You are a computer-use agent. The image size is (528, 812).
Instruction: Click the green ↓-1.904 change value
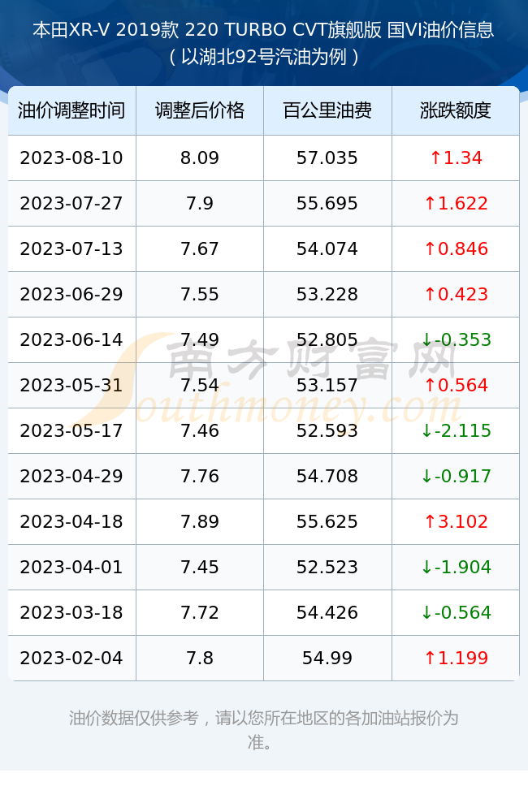click(x=456, y=567)
